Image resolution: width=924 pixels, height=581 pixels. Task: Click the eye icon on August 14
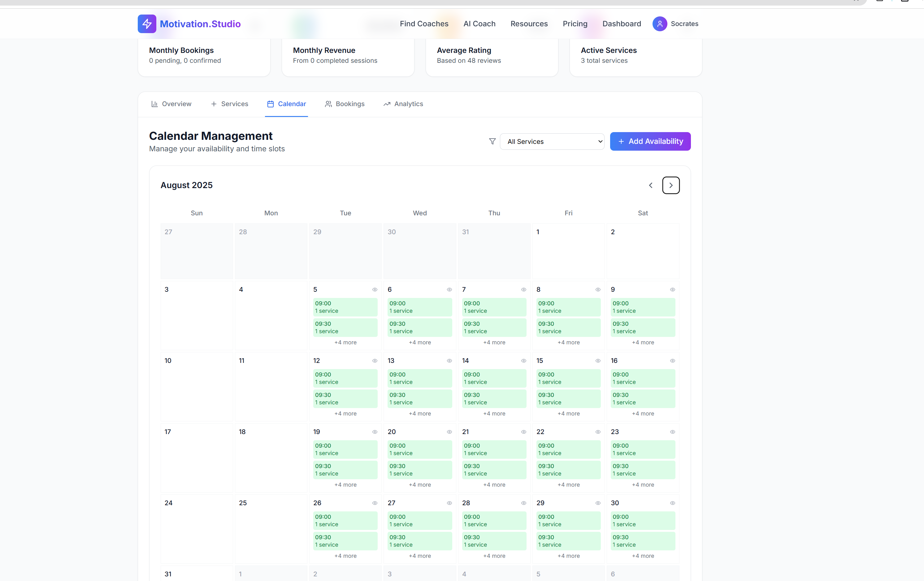pos(523,361)
